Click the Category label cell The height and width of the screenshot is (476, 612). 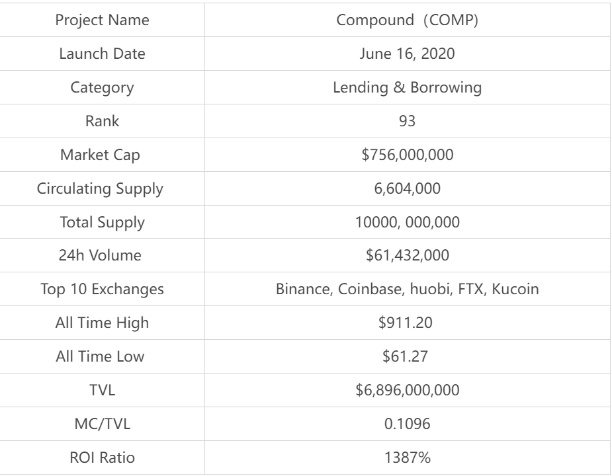click(102, 87)
